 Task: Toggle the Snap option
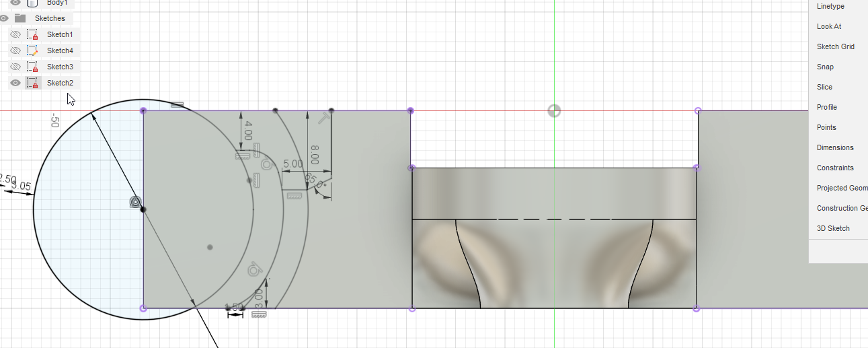(825, 67)
